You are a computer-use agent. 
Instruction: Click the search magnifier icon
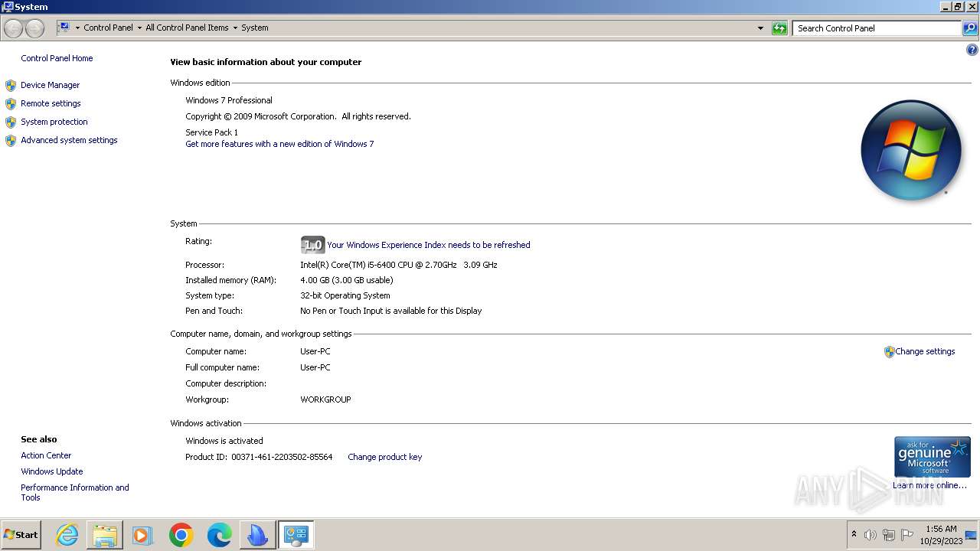point(970,28)
